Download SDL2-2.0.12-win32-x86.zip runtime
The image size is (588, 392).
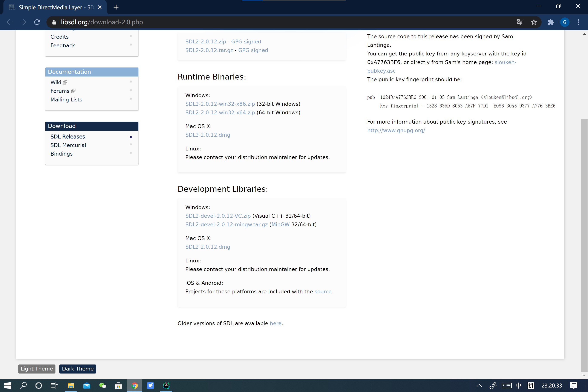click(x=220, y=104)
